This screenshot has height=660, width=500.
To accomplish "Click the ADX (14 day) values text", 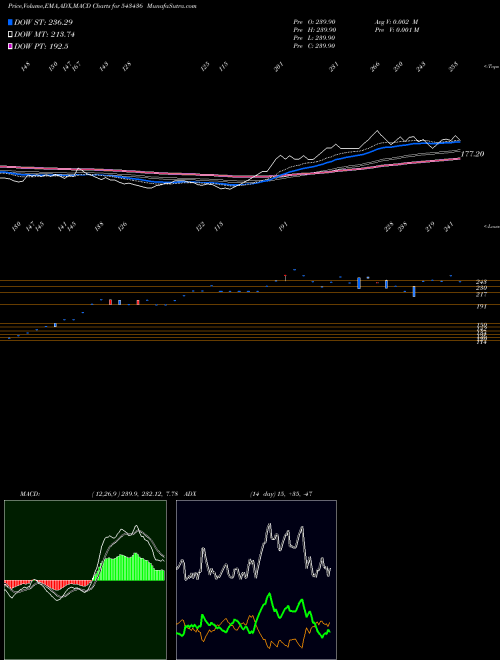I will click(x=280, y=494).
